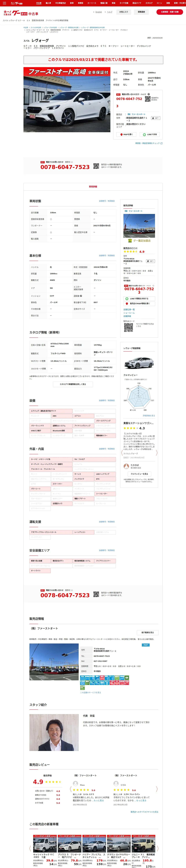Click 在庫確認・見積り依頼 red button
The width and height of the screenshot is (186, 868).
click(170, 12)
